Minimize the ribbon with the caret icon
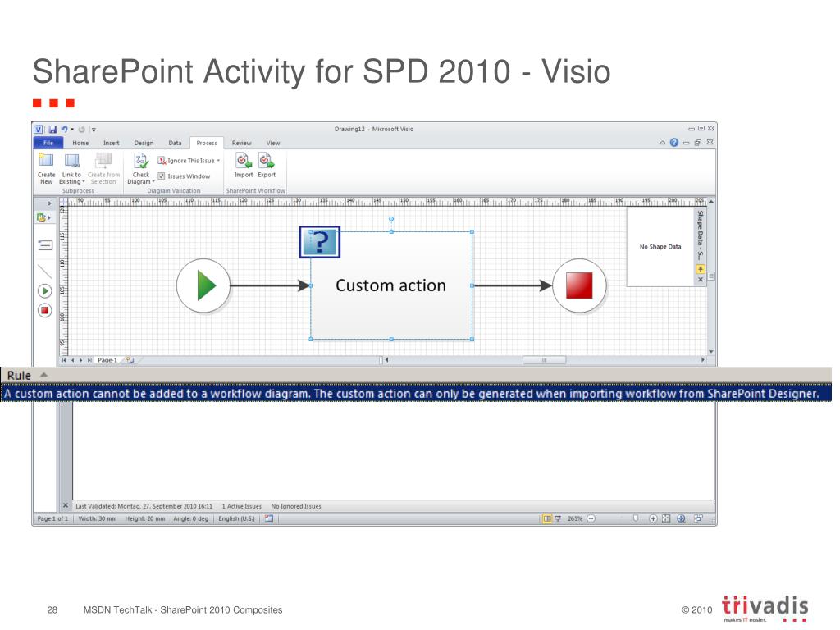Image resolution: width=840 pixels, height=630 pixels. pos(663,143)
